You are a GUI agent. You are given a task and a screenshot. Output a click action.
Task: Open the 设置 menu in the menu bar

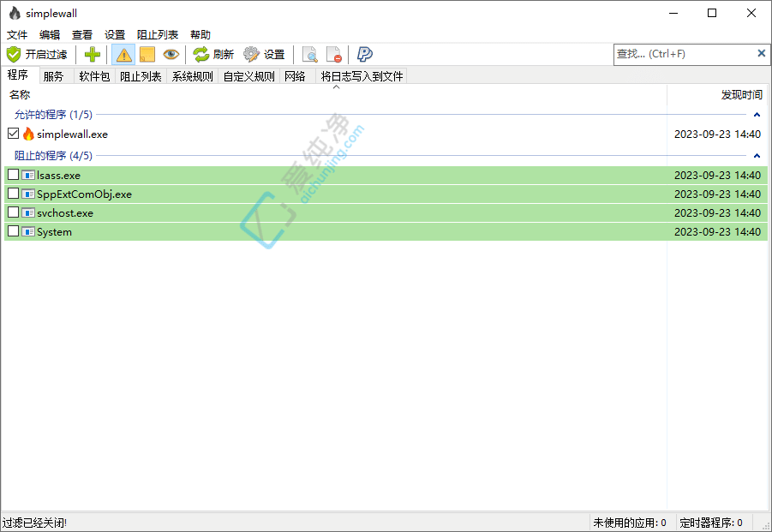coord(115,35)
